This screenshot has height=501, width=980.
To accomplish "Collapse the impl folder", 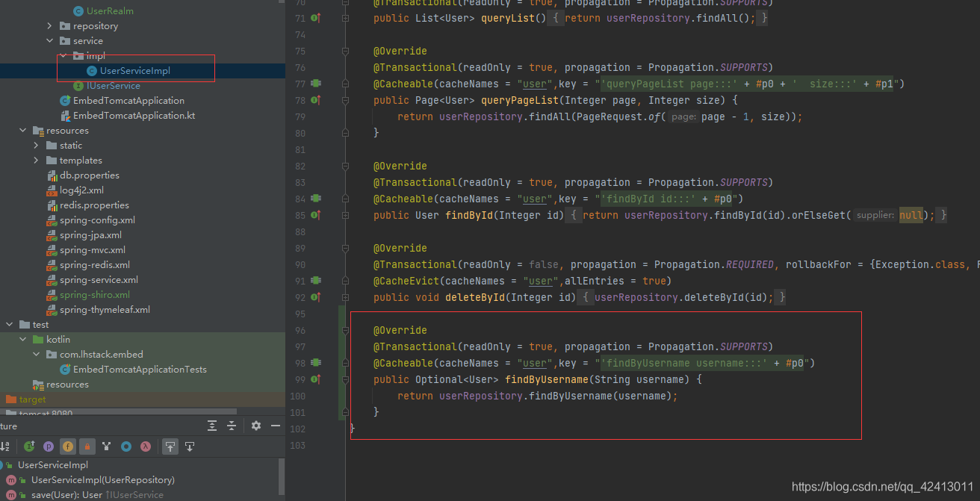I will click(x=63, y=56).
